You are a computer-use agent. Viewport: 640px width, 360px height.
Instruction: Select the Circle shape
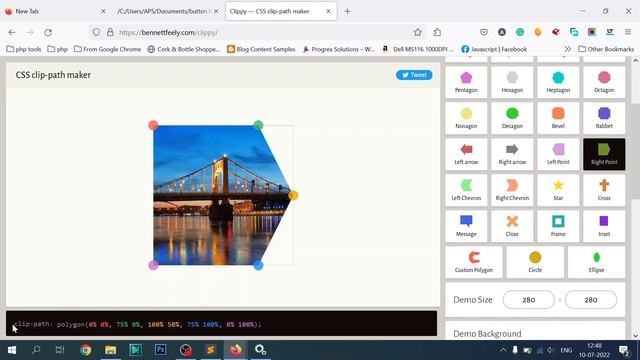coord(535,262)
